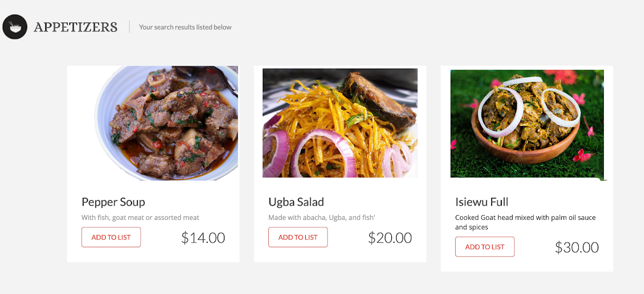
Task: Click the $20.00 price
Action: [x=390, y=238]
